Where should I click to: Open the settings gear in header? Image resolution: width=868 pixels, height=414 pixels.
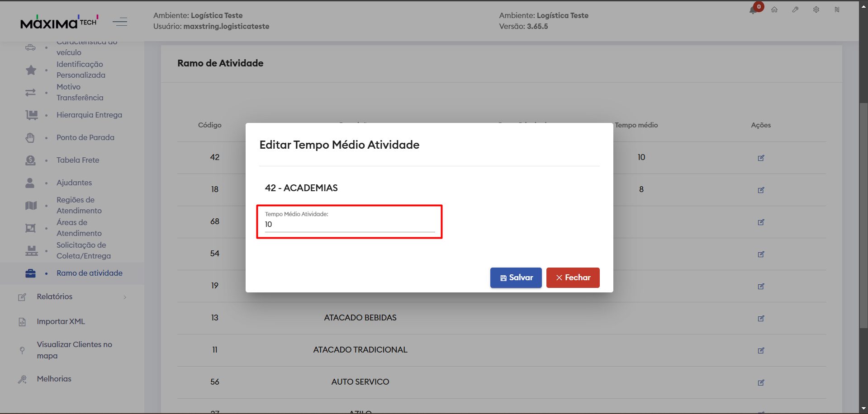[x=816, y=9]
